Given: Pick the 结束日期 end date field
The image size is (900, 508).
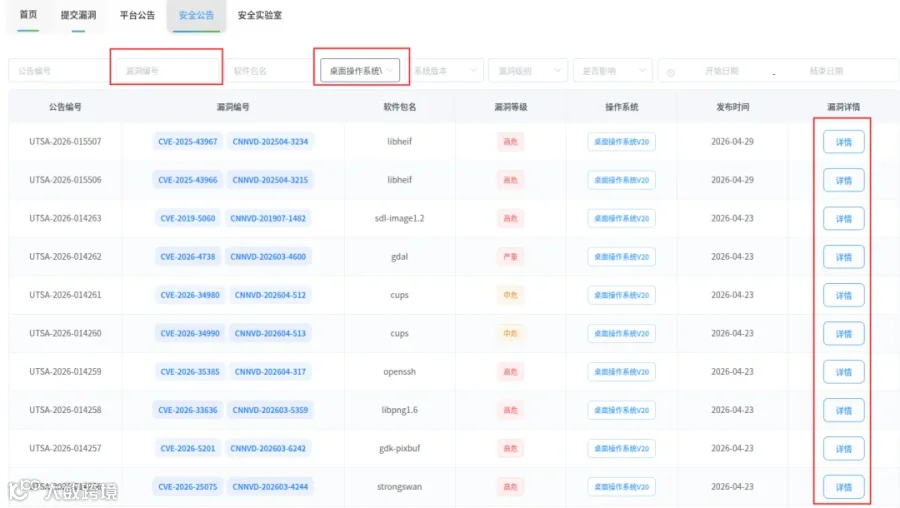Looking at the screenshot, I should point(826,71).
